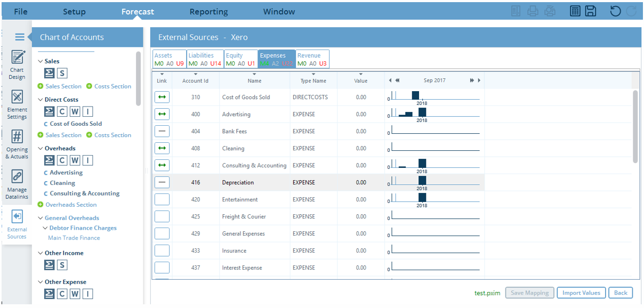Click the hamburger menu icon above Chart Design

coord(20,37)
